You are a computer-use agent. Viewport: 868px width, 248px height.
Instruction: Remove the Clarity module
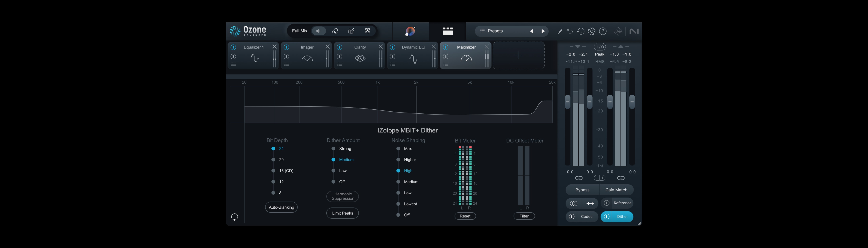point(381,47)
